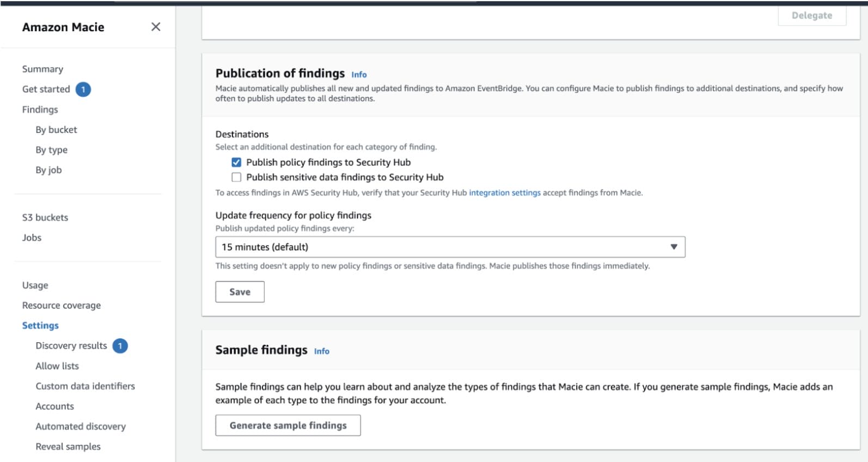Screen dimensions: 868x462
Task: Open Custom data identifiers
Action: pyautogui.click(x=85, y=386)
